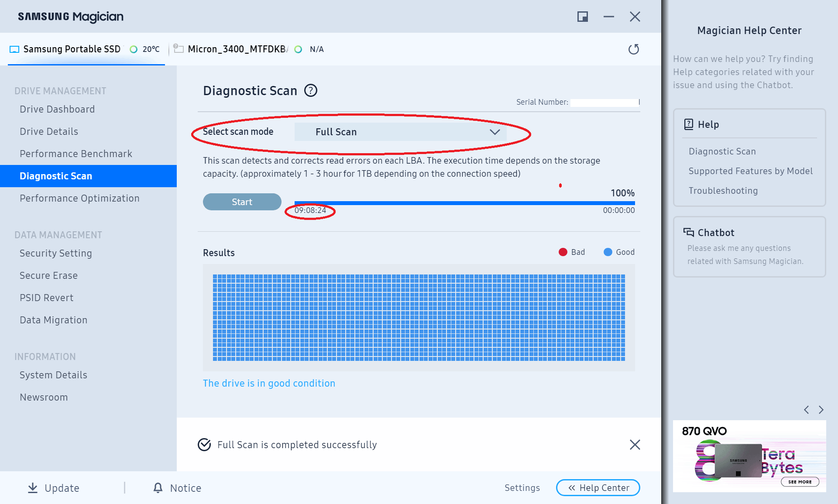Select the Micron_3400 drive tab

[237, 49]
